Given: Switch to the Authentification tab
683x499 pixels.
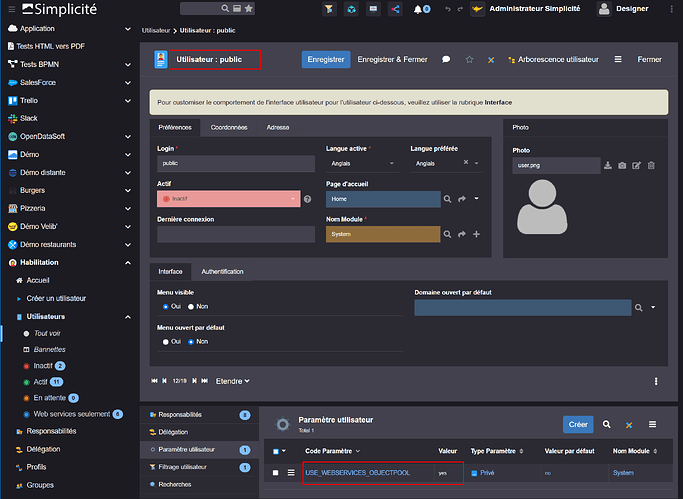Looking at the screenshot, I should point(222,272).
